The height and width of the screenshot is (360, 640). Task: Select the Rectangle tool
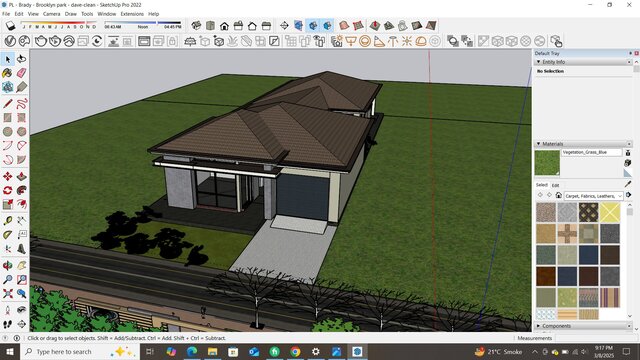[x=8, y=118]
